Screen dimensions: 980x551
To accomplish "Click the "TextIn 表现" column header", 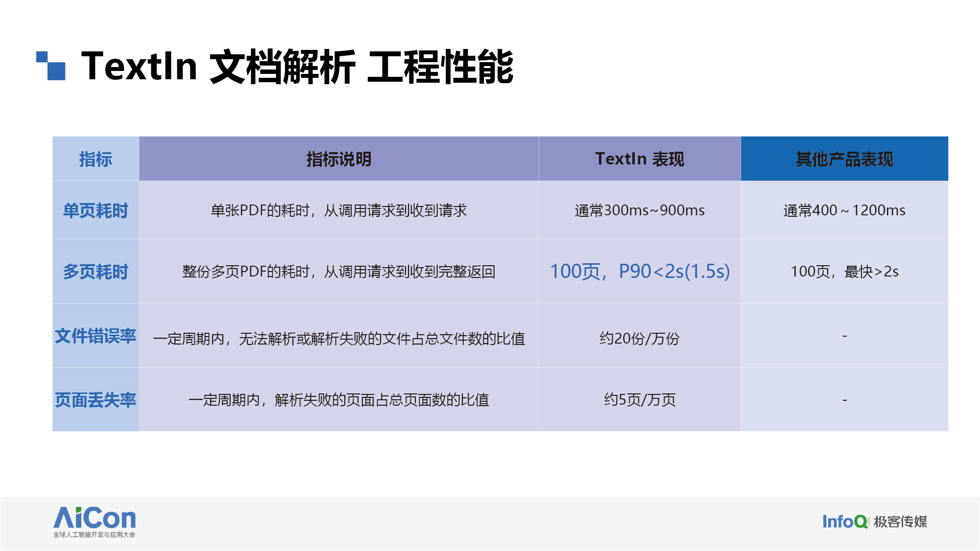I will tap(640, 159).
